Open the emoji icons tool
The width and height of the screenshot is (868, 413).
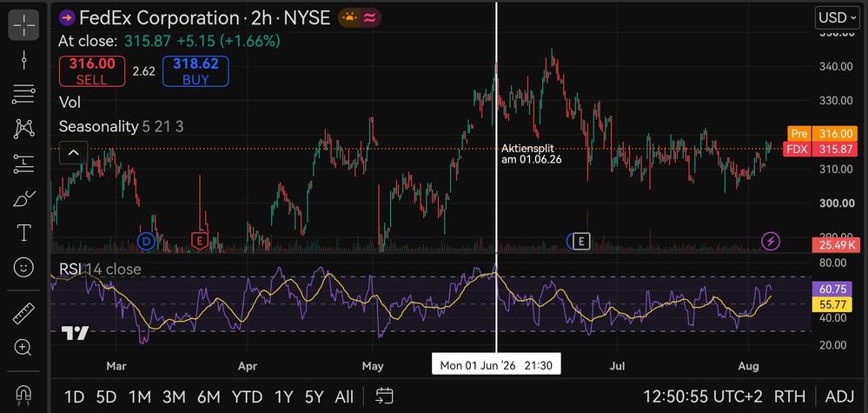(23, 268)
